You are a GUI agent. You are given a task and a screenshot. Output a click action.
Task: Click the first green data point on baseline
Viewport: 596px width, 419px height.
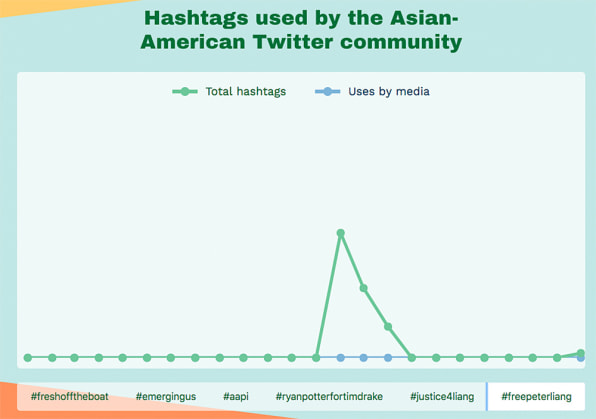coord(28,358)
